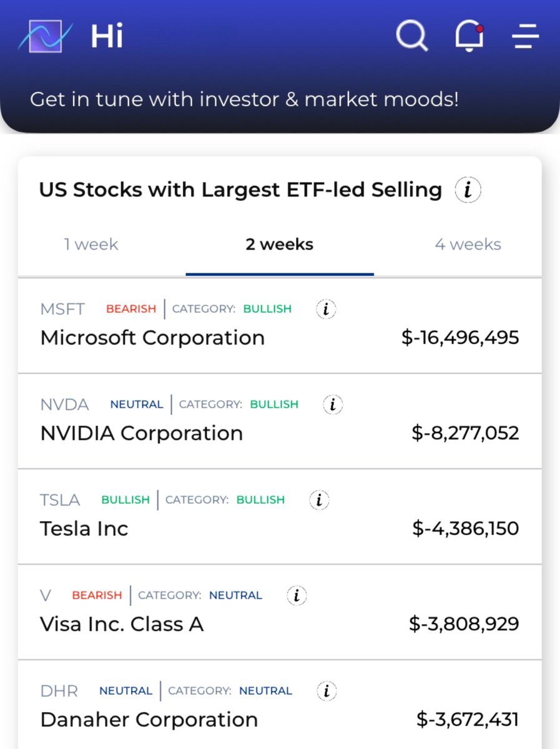Open NVIDIA Corporation stock entry
560x749 pixels.
click(280, 421)
